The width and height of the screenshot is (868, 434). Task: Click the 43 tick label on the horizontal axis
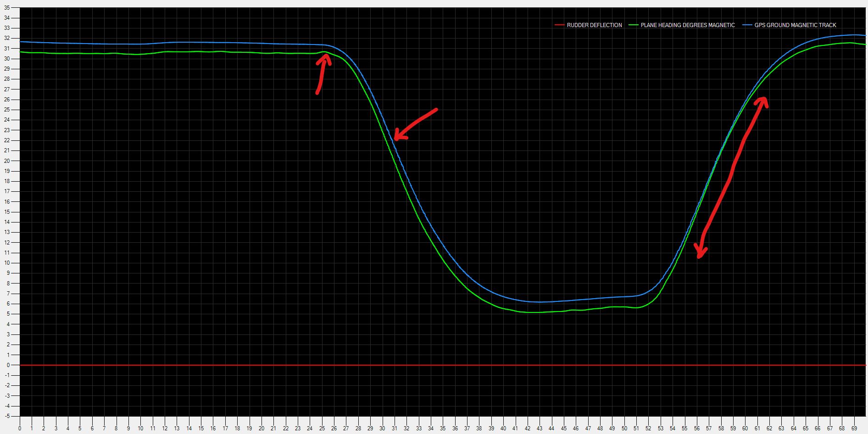point(540,428)
